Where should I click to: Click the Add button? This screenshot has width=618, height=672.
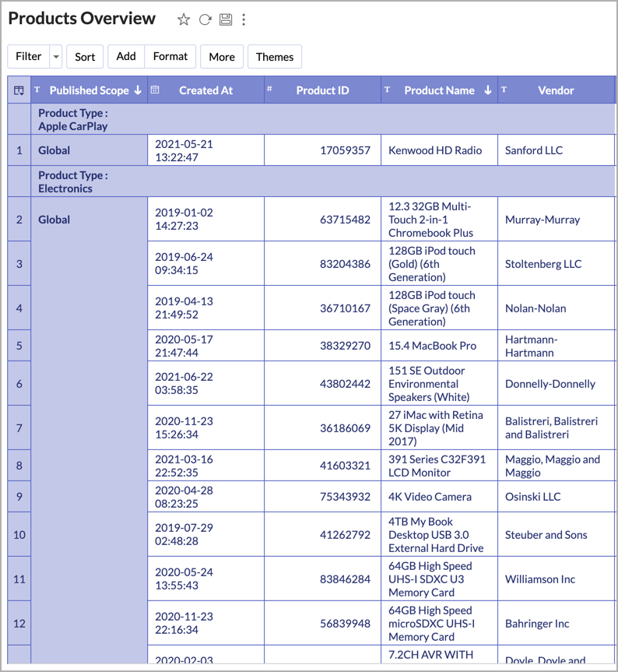tap(126, 57)
